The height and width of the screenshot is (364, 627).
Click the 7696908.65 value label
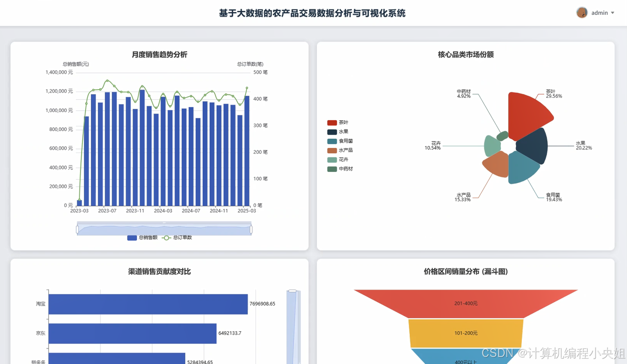click(263, 304)
